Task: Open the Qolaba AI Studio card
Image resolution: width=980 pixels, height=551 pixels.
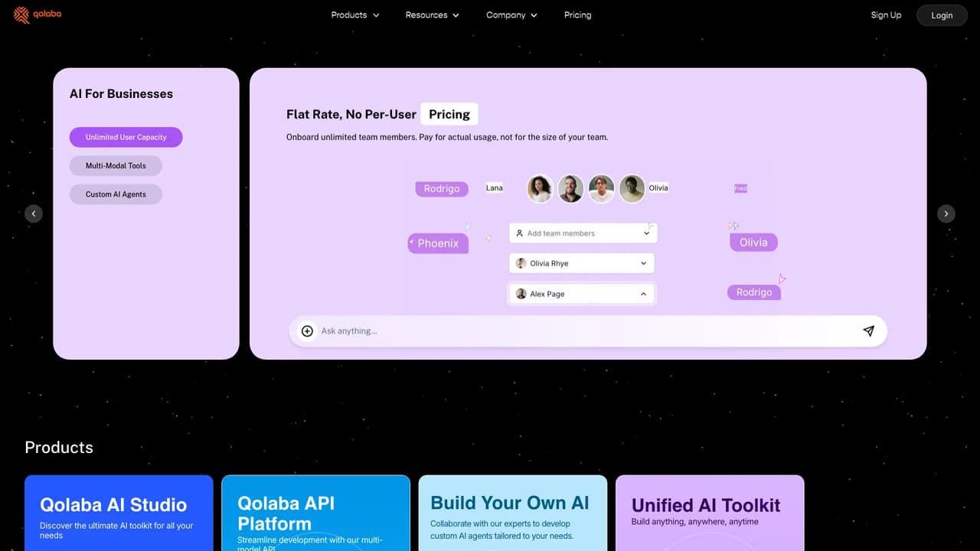Action: (119, 513)
